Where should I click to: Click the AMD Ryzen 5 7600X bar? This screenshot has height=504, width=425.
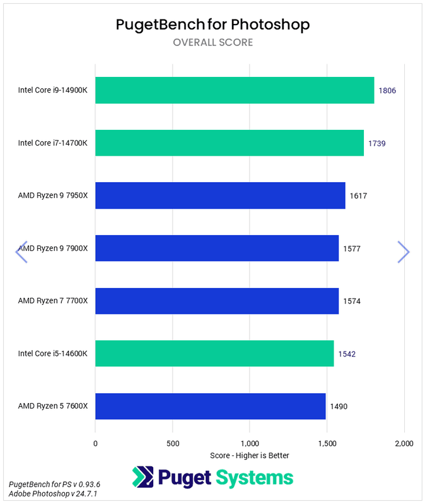click(211, 406)
